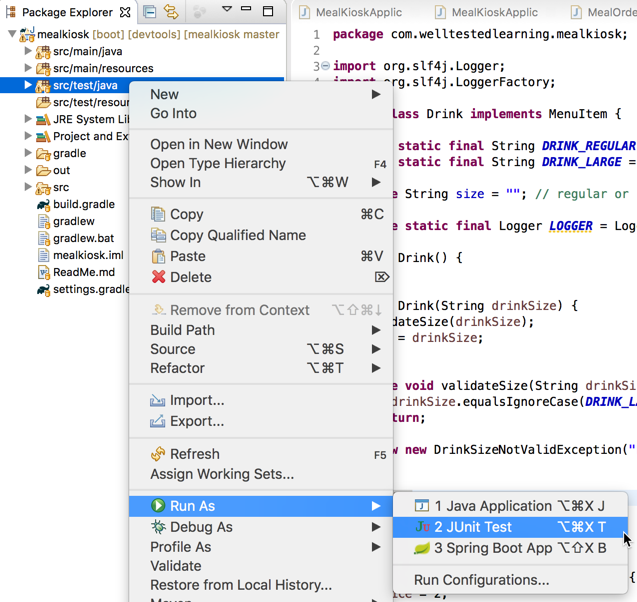Click gradlew file icon

pyautogui.click(x=43, y=221)
